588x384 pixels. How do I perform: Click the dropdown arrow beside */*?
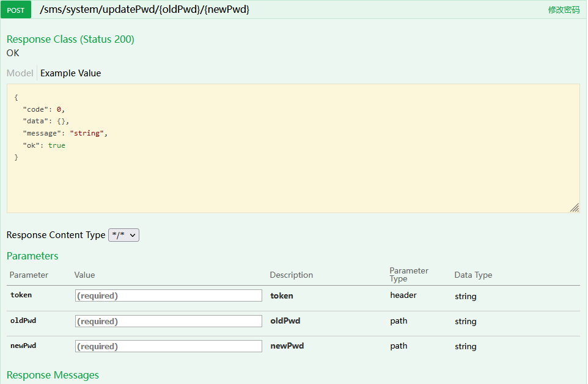point(133,235)
